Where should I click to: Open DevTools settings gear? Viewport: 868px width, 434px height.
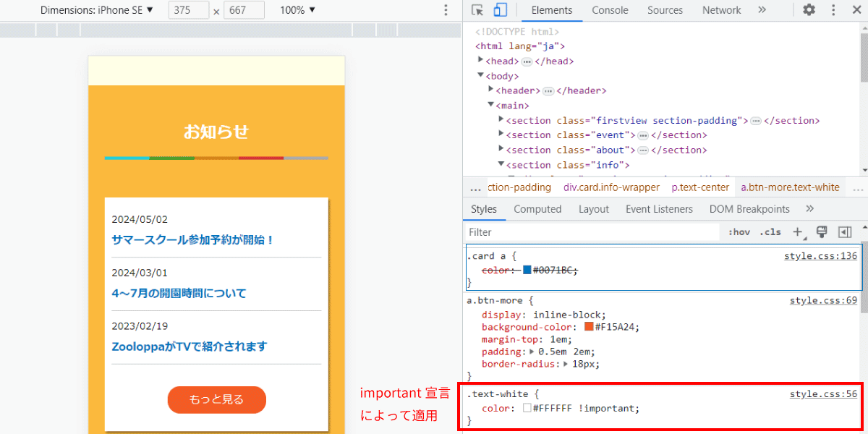tap(809, 10)
